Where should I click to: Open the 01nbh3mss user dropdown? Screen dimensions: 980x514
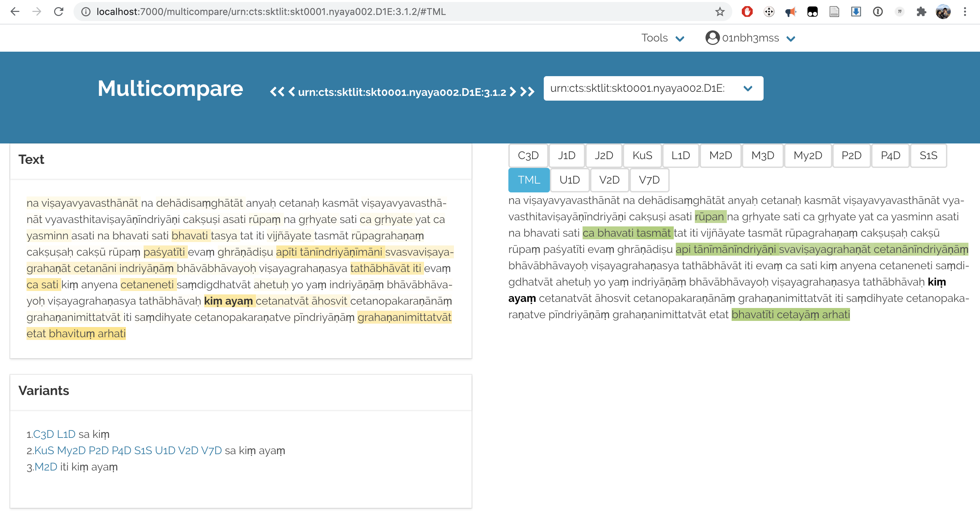(750, 38)
